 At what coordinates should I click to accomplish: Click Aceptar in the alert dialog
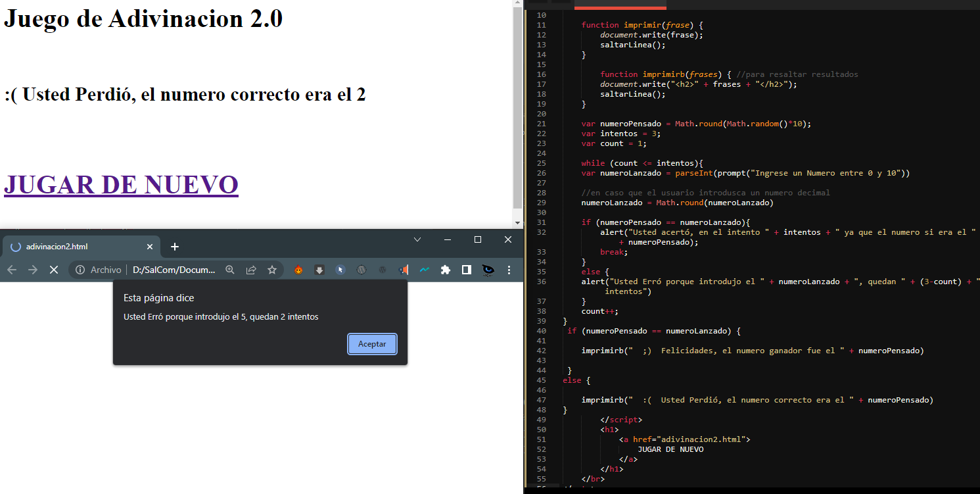[372, 344]
